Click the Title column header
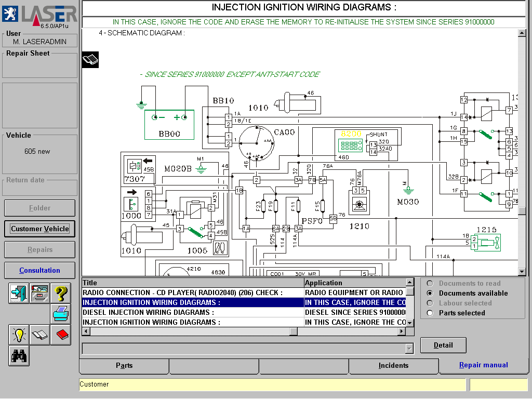Viewport: 532px width, 399px height. pyautogui.click(x=193, y=283)
